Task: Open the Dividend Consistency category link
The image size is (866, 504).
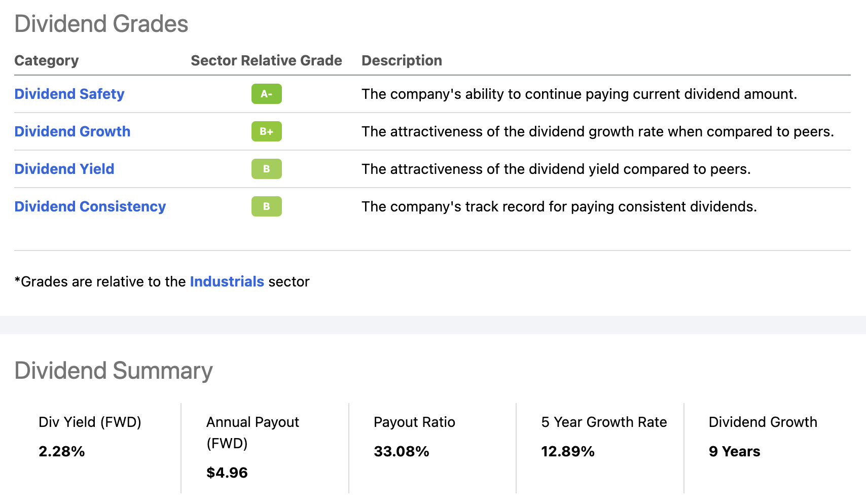Action: click(90, 206)
